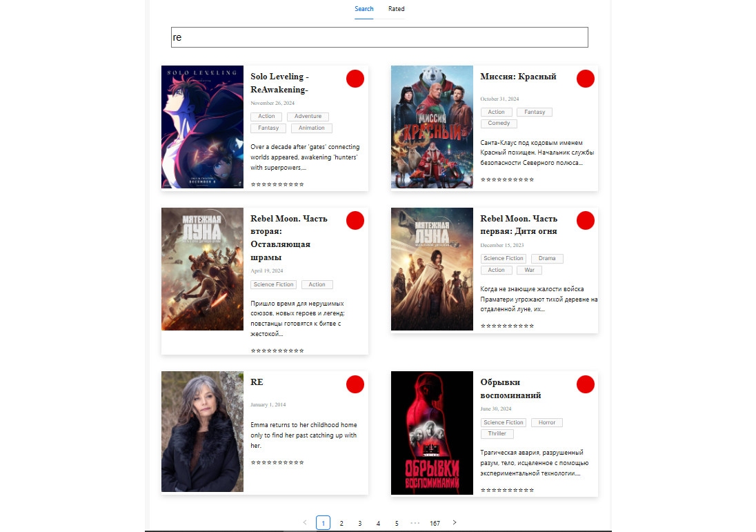Click the Fantasy tag on Миссия: Красный card
The height and width of the screenshot is (532, 756).
[535, 112]
